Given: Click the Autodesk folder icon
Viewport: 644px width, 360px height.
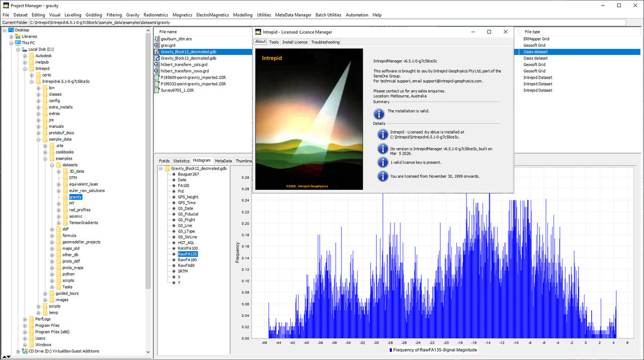Looking at the screenshot, I should 31,56.
